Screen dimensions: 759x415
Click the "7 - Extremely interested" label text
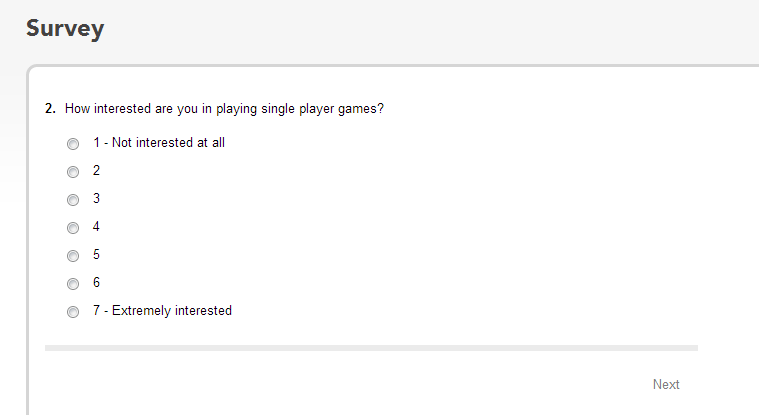162,310
